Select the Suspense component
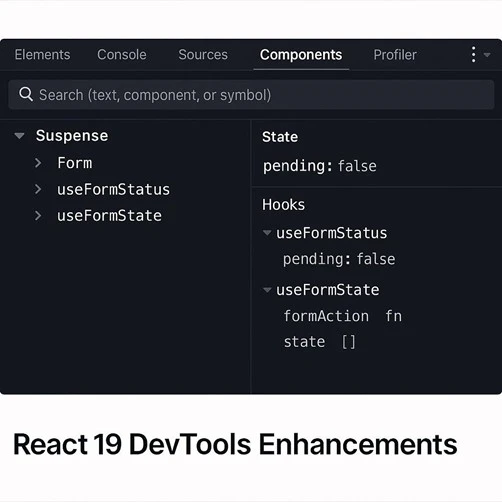Image resolution: width=502 pixels, height=502 pixels. tap(72, 136)
